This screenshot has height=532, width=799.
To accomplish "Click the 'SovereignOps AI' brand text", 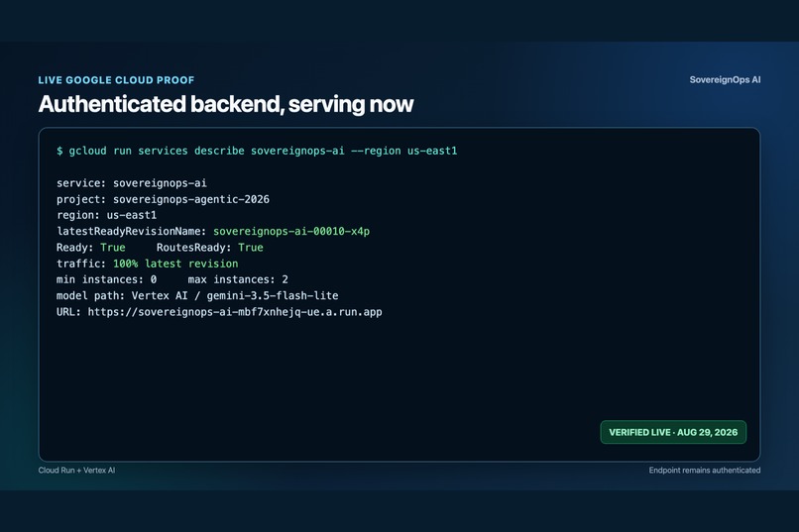I will 725,80.
